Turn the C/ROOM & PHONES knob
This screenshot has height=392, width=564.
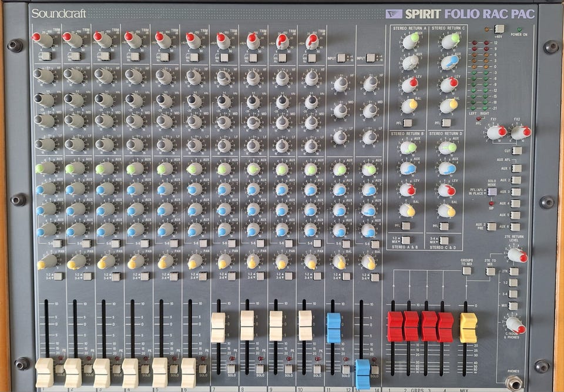coord(515,325)
